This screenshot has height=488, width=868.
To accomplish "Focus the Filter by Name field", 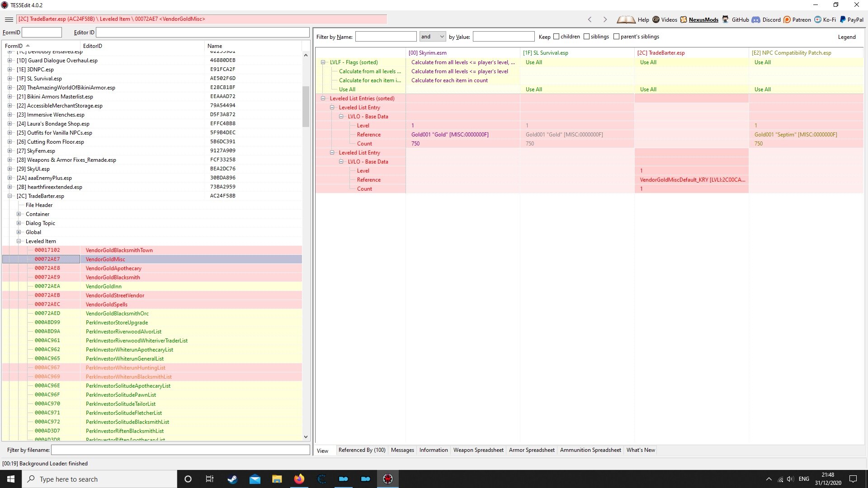I will [x=386, y=37].
